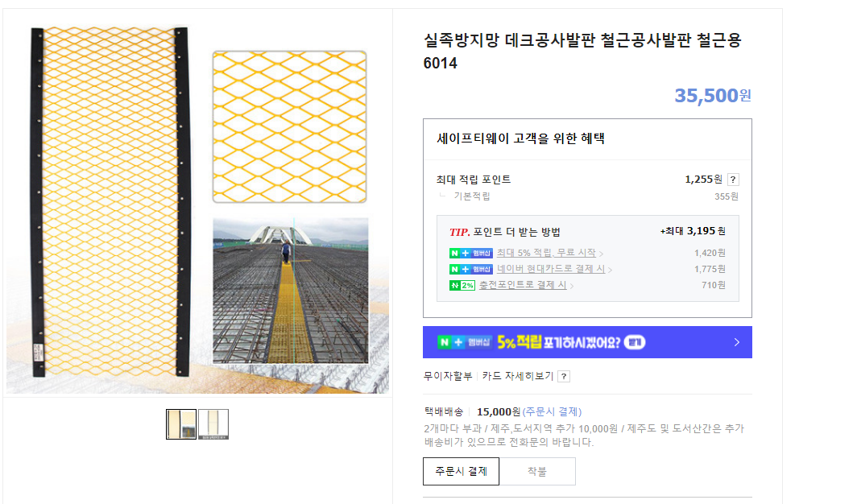Open the 충전포인트로 결제 시 link
This screenshot has width=857, height=504.
(522, 285)
